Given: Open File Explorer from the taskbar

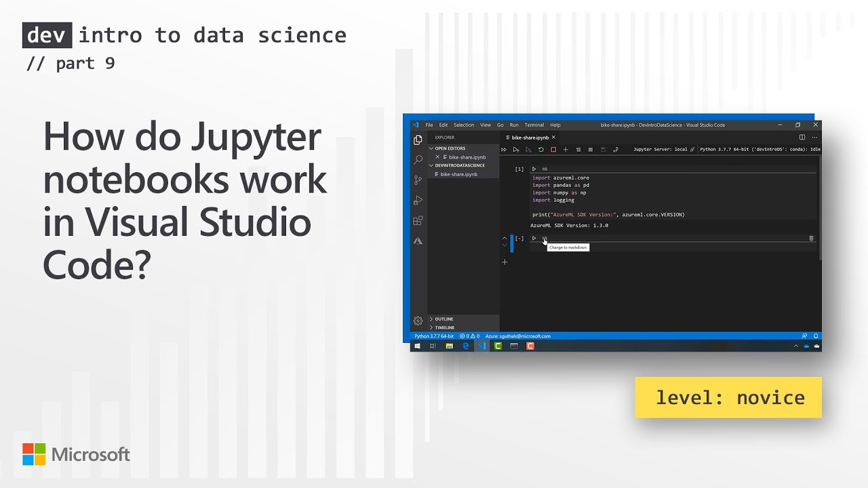Looking at the screenshot, I should coord(449,346).
